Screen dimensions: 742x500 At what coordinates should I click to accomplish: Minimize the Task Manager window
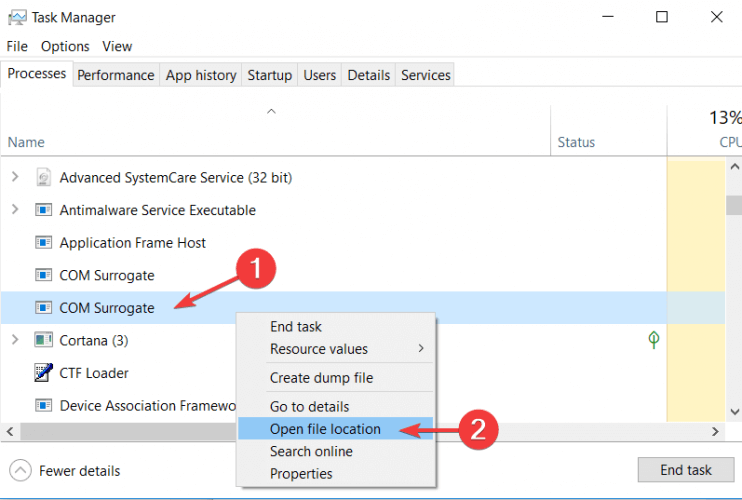608,17
